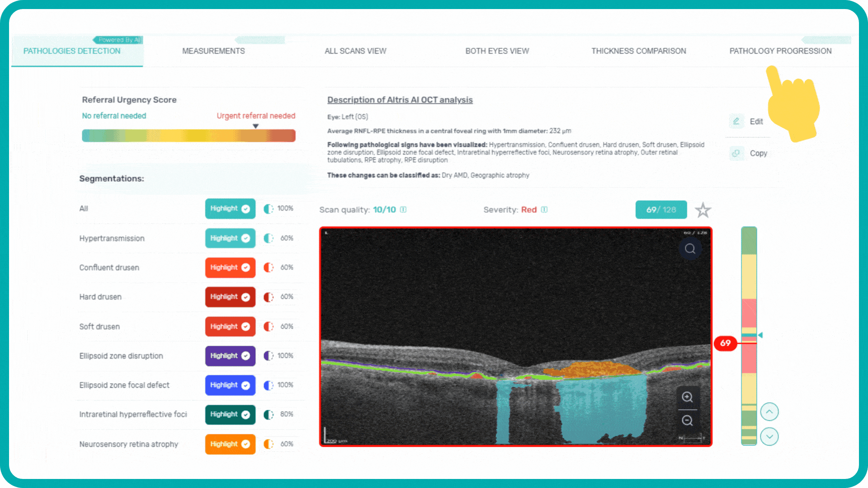Viewport: 868px width, 488px height.
Task: Click the Referral Urgency Score color bar
Action: tap(189, 136)
